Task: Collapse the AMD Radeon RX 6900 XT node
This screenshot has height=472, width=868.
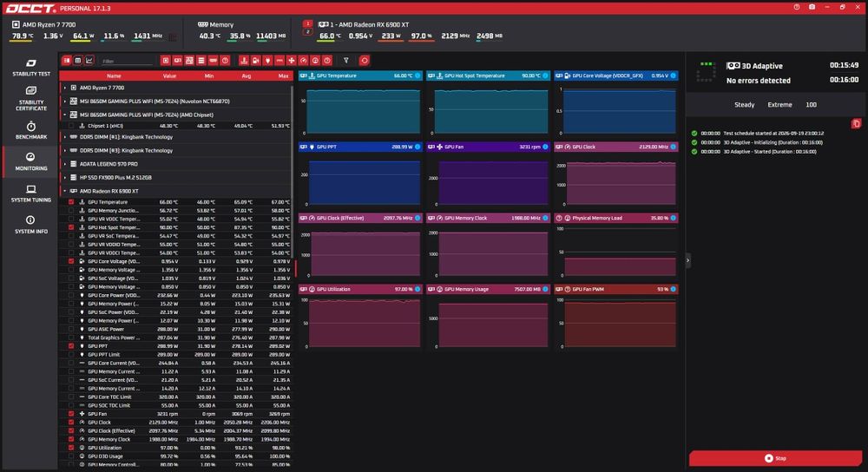Action: point(65,191)
